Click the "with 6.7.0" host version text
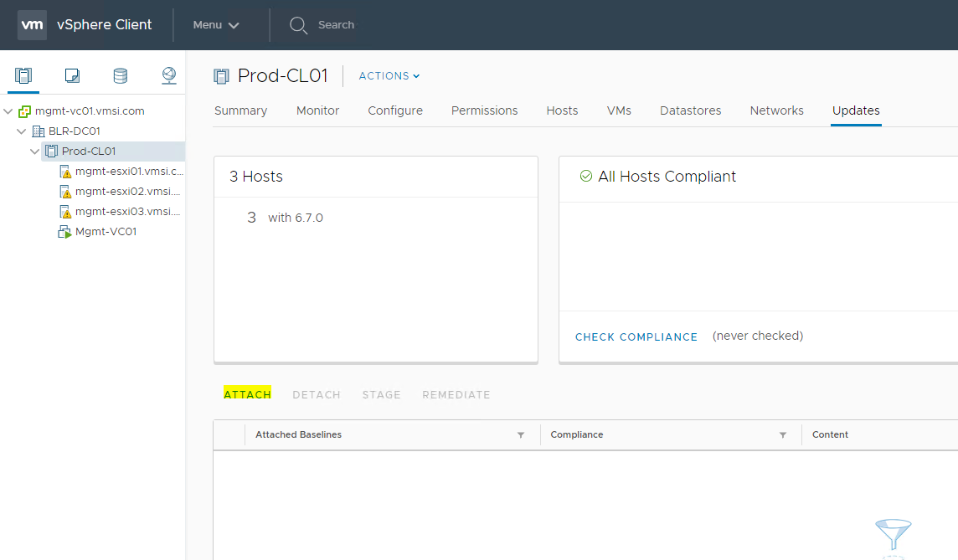Viewport: 958px width, 560px height. (x=296, y=218)
